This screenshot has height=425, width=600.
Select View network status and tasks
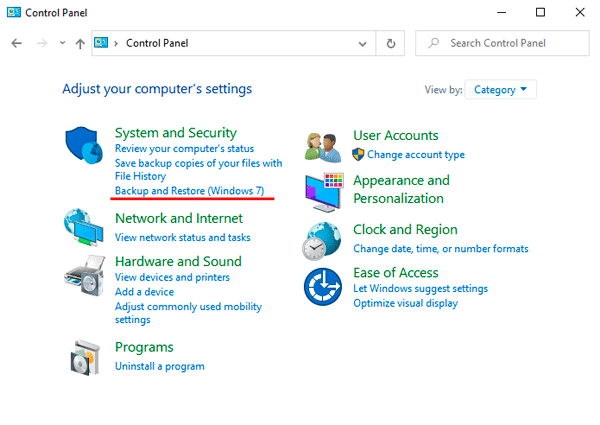coord(183,238)
